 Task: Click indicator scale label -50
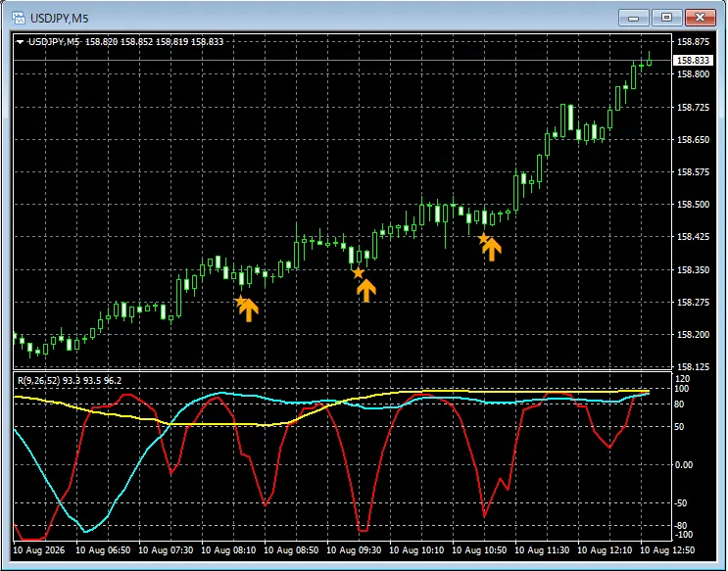click(683, 503)
